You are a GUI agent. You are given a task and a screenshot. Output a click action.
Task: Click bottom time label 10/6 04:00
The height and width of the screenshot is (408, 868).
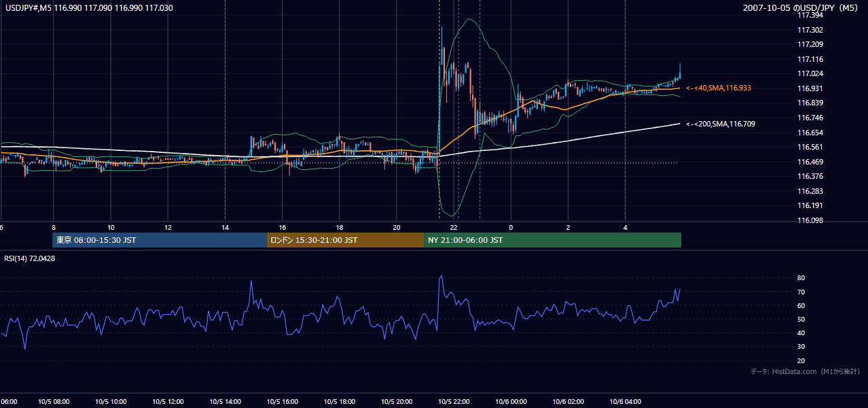click(625, 402)
